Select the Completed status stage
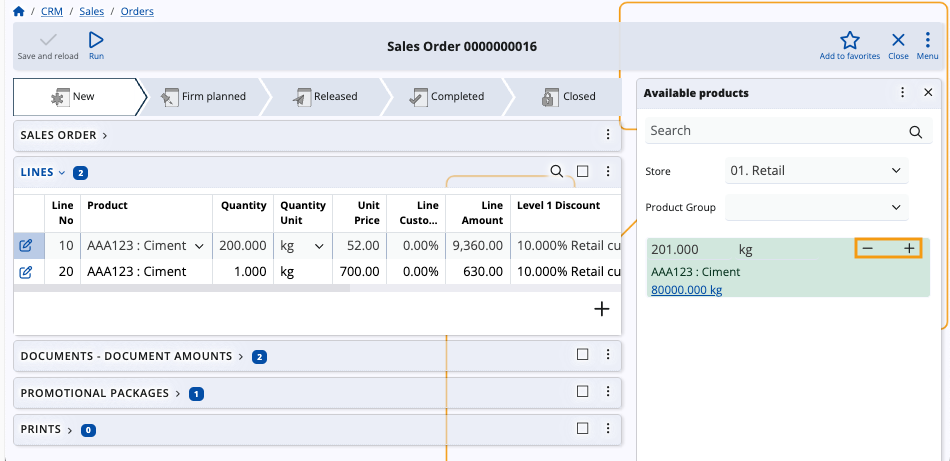The width and height of the screenshot is (950, 461). point(447,96)
